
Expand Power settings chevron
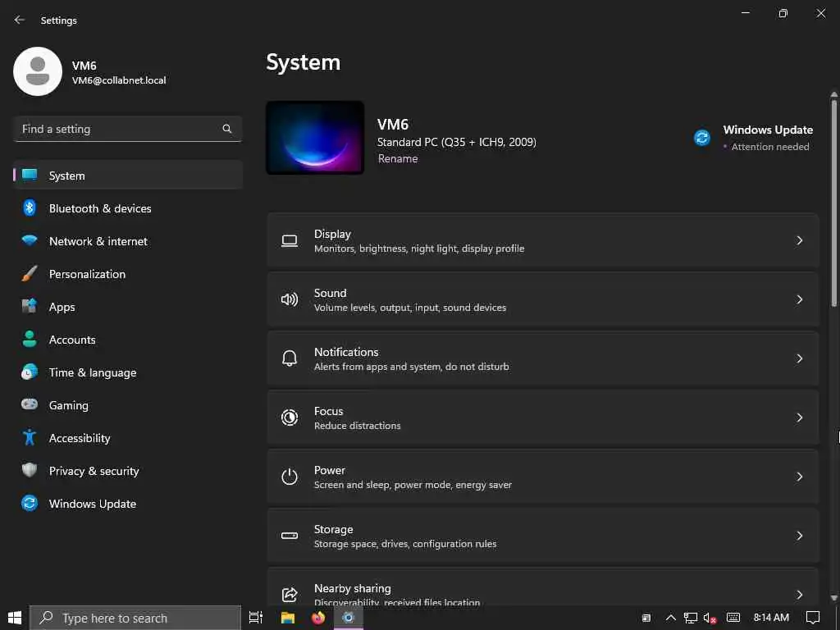(x=799, y=477)
